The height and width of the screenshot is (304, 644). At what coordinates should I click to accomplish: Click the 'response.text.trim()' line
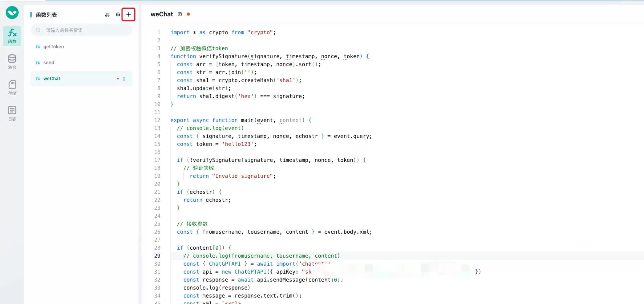pyautogui.click(x=242, y=296)
